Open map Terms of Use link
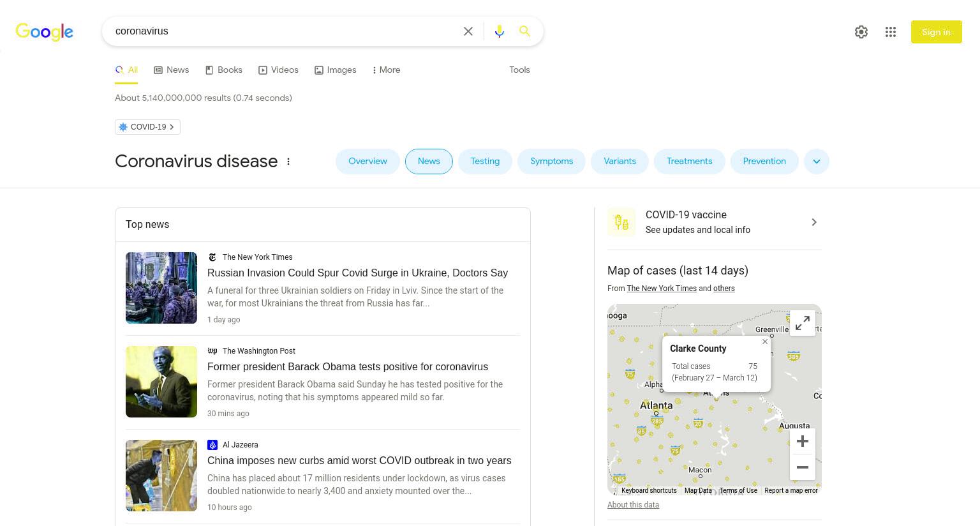 738,491
